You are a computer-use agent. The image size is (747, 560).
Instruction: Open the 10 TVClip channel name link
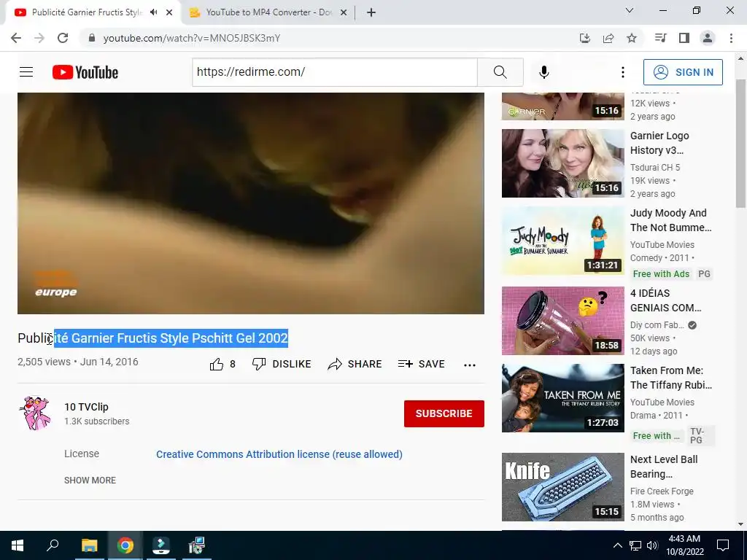click(86, 407)
